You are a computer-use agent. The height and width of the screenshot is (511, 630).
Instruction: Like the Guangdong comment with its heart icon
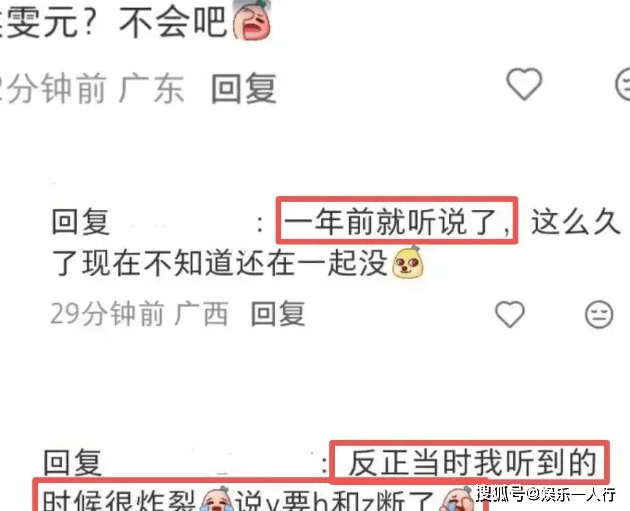pos(524,84)
